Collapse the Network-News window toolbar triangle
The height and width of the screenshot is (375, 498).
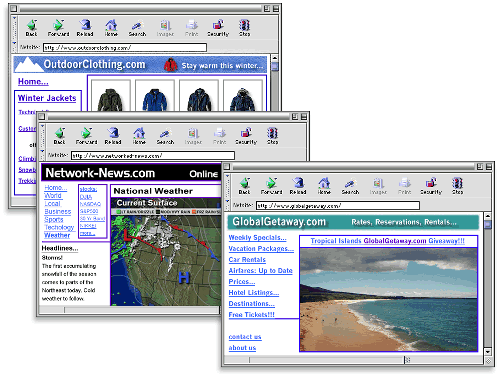(42, 127)
